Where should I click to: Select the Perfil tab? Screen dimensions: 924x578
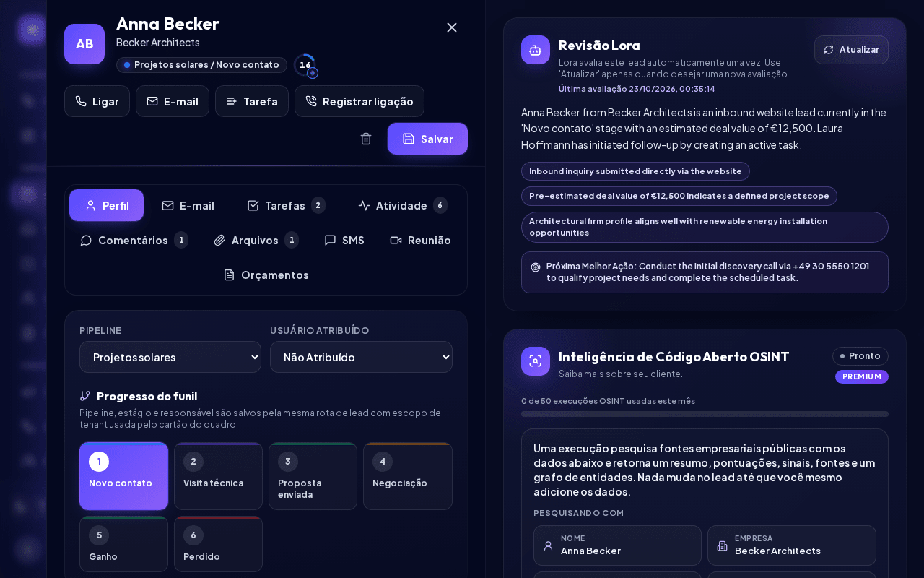pos(107,205)
